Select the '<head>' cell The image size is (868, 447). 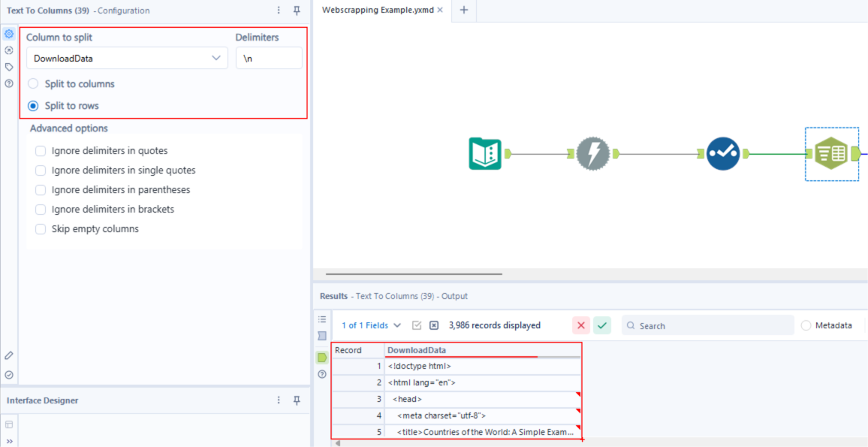coord(483,399)
